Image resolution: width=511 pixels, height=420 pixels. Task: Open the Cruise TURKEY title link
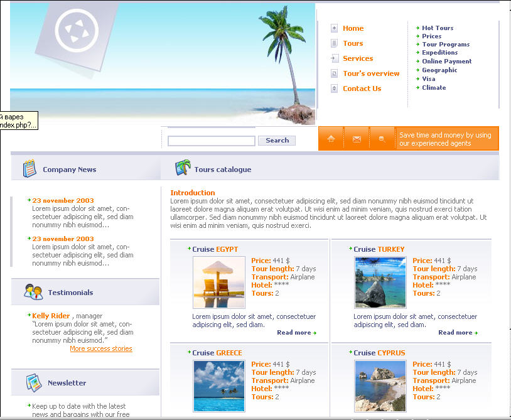[x=379, y=249]
